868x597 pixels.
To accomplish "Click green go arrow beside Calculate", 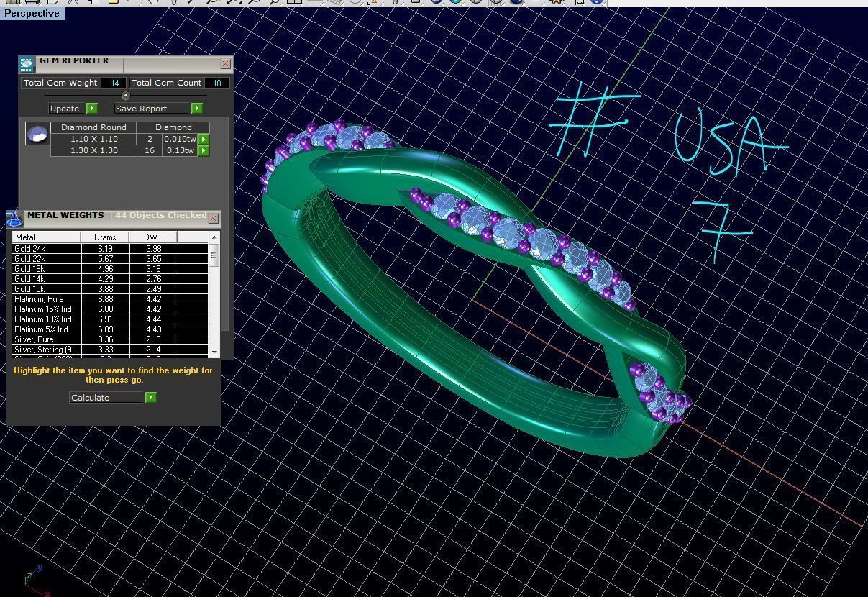I will coord(151,398).
